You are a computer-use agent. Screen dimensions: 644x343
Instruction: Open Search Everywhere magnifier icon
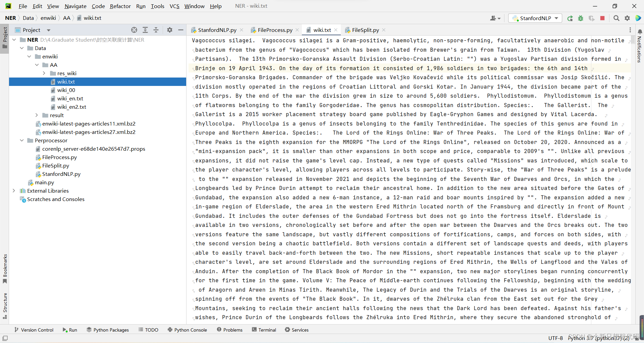(616, 18)
